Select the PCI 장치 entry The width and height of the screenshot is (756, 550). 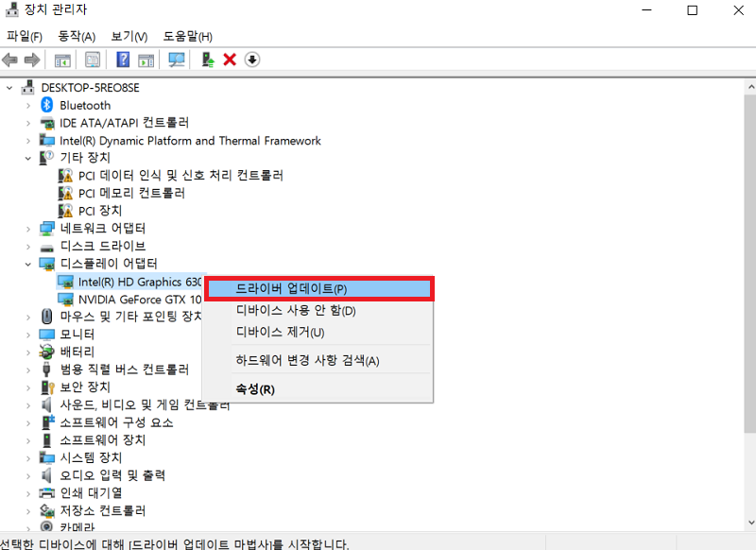100,211
